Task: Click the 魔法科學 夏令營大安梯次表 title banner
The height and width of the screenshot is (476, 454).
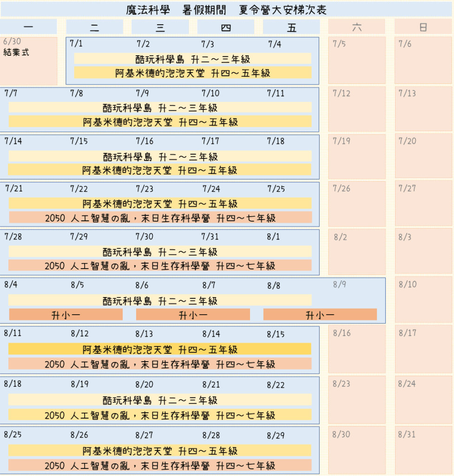Action: [226, 10]
